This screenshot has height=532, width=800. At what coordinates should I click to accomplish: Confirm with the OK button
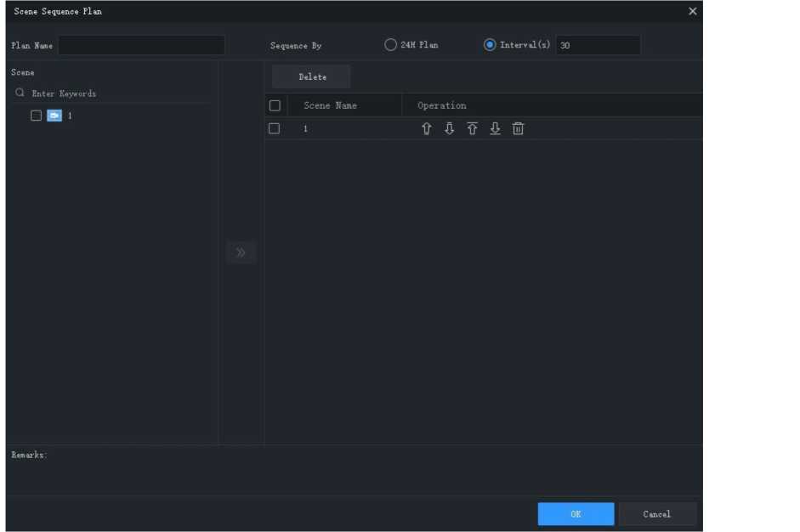[x=576, y=514]
